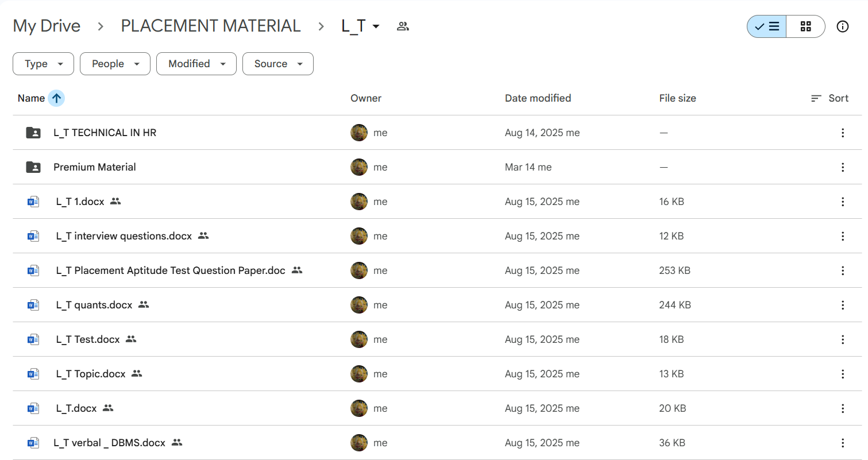Click Word icon of L_T interview questions.docx

[x=33, y=236]
